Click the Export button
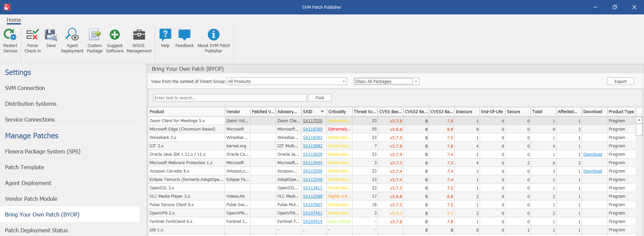The height and width of the screenshot is (236, 644). click(620, 82)
